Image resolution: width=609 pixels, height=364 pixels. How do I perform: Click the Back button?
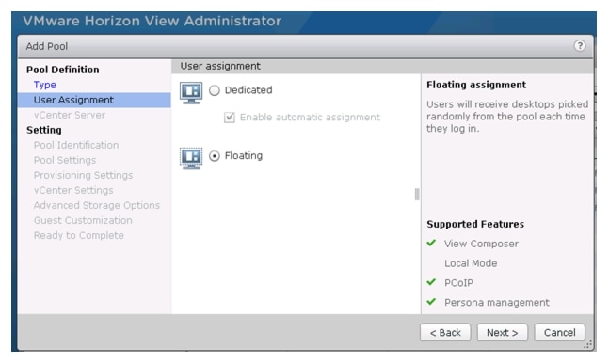pos(445,333)
